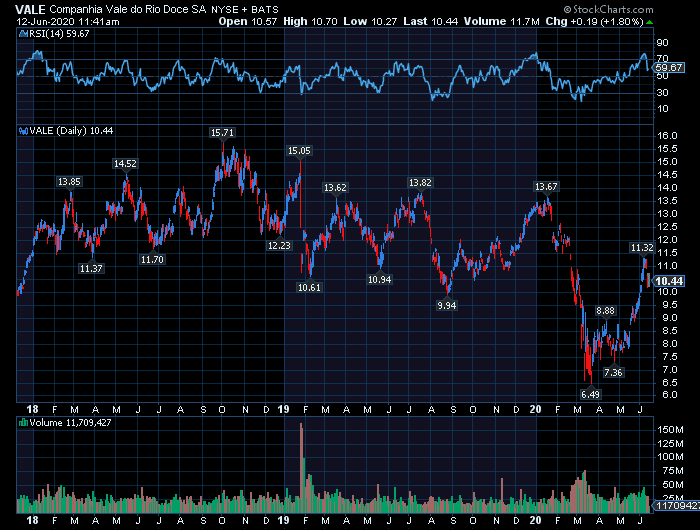Click the 10.61 low price label

pos(309,288)
